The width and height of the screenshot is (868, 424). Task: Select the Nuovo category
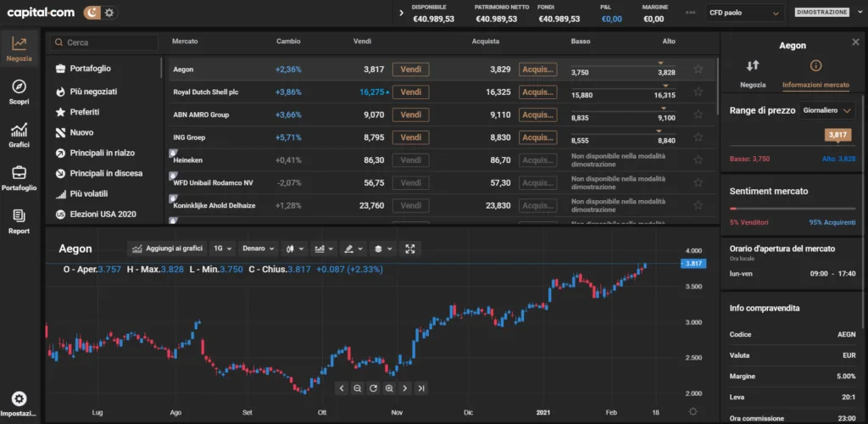pos(81,133)
